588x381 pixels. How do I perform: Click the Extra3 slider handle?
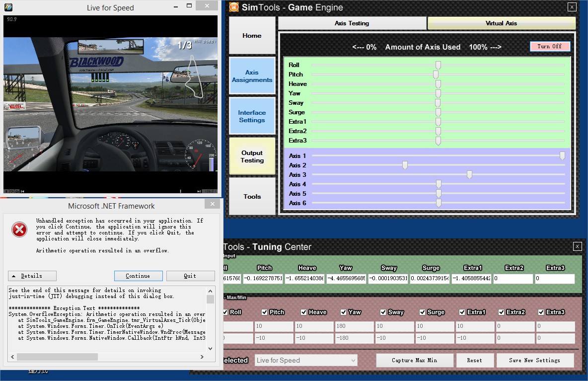[x=438, y=141]
